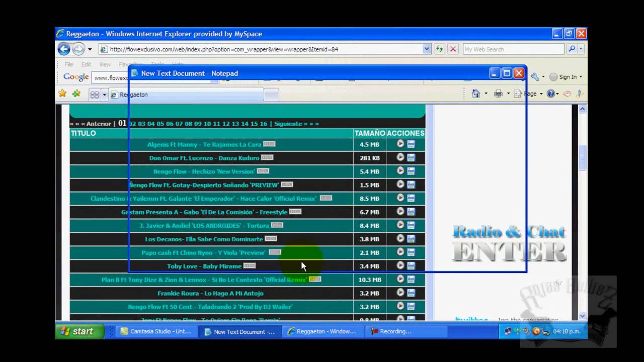The image size is (644, 362).
Task: Switch to Camtasia Studio taskbar item
Action: (x=156, y=331)
